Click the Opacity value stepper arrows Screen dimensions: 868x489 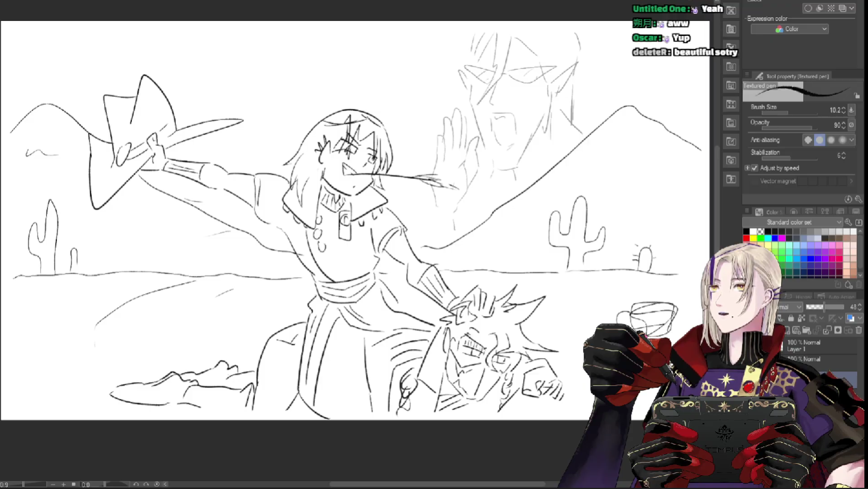pos(843,125)
